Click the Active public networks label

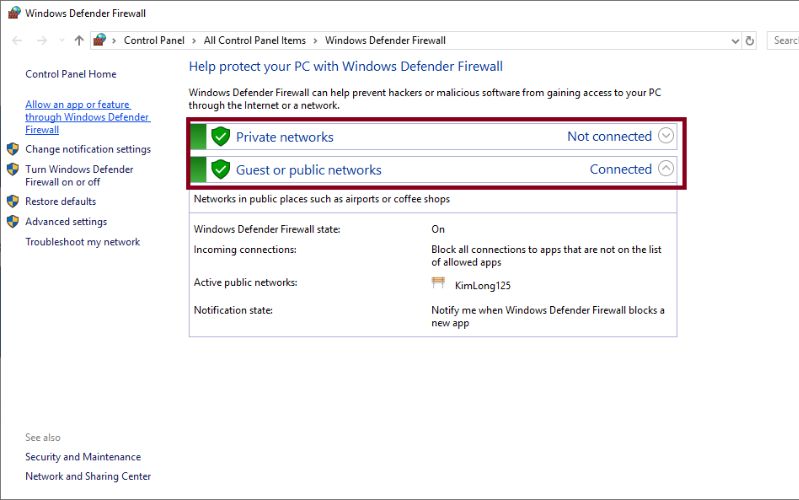click(x=246, y=282)
